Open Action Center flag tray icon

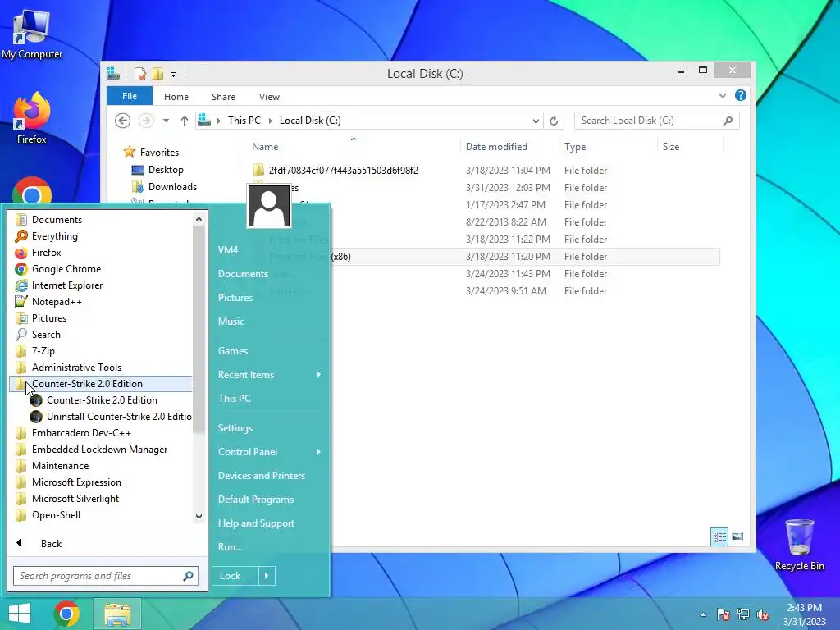tap(724, 614)
